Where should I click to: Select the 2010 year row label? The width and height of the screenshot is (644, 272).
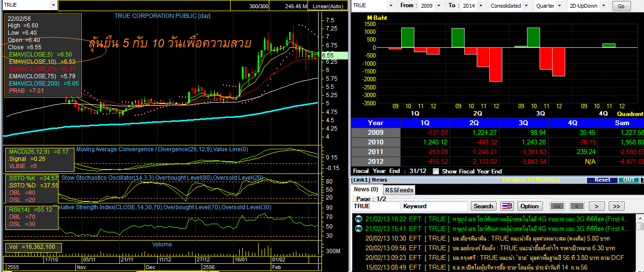pos(376,142)
